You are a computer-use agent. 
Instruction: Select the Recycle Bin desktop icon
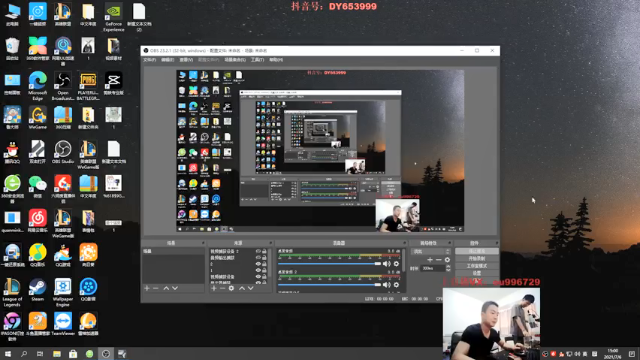pyautogui.click(x=12, y=49)
